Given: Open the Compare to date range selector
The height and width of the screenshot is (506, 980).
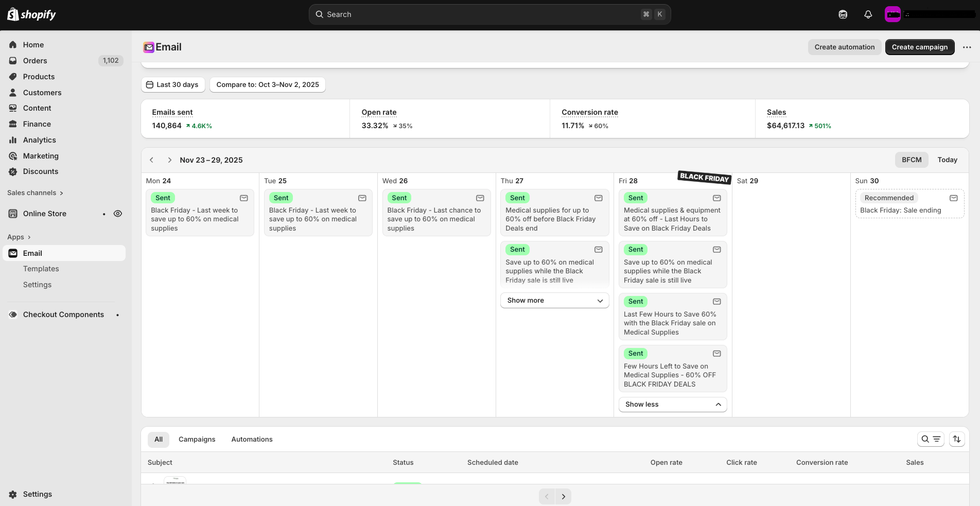Looking at the screenshot, I should 268,85.
